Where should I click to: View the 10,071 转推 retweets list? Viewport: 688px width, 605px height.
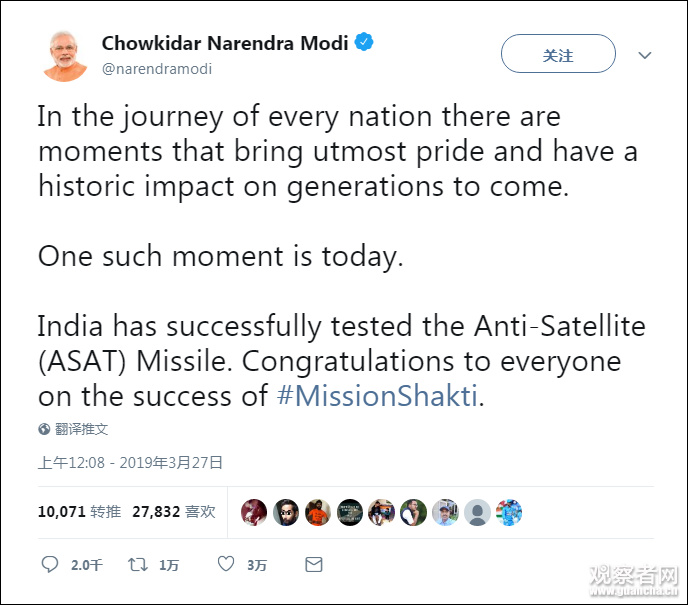(x=79, y=512)
